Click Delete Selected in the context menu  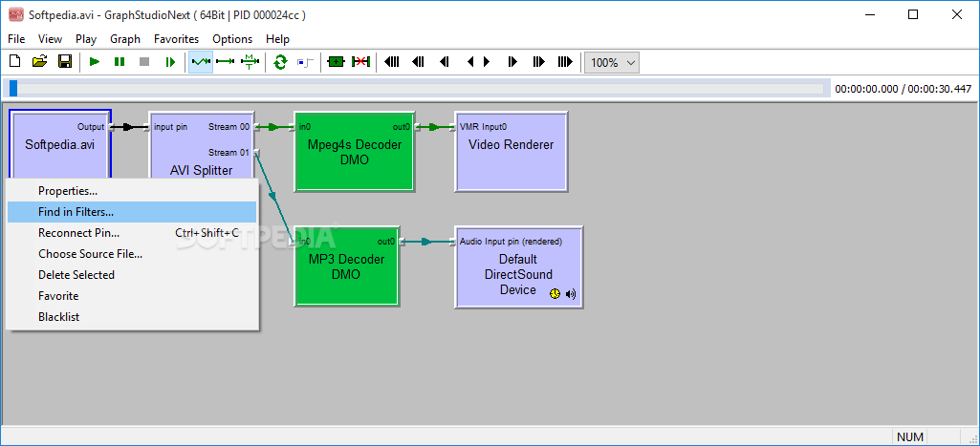tap(132, 275)
